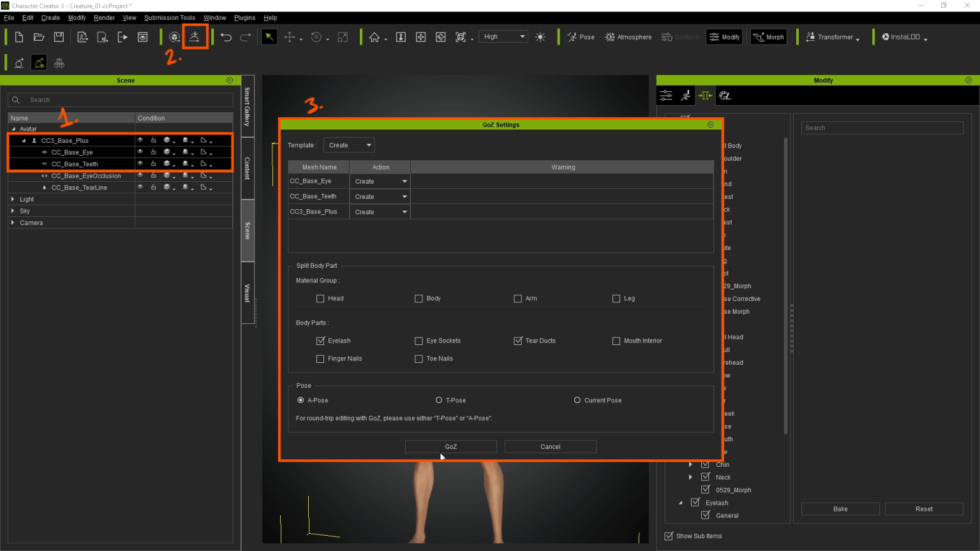Open Action dropdown for CC3_Base_Plus
This screenshot has width=980, height=551.
coord(380,212)
